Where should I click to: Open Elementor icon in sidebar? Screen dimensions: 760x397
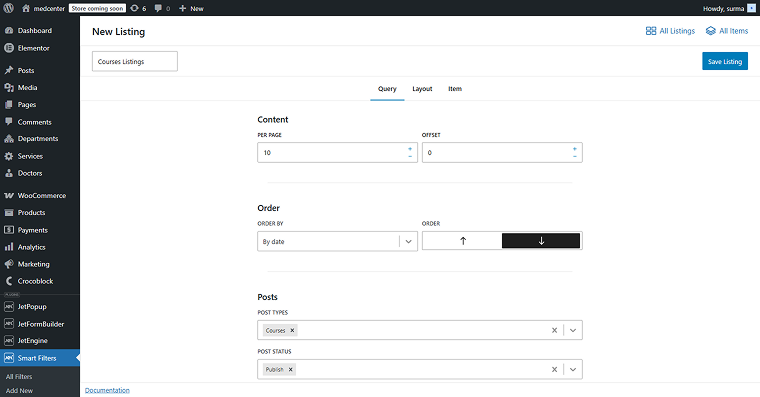click(x=9, y=48)
